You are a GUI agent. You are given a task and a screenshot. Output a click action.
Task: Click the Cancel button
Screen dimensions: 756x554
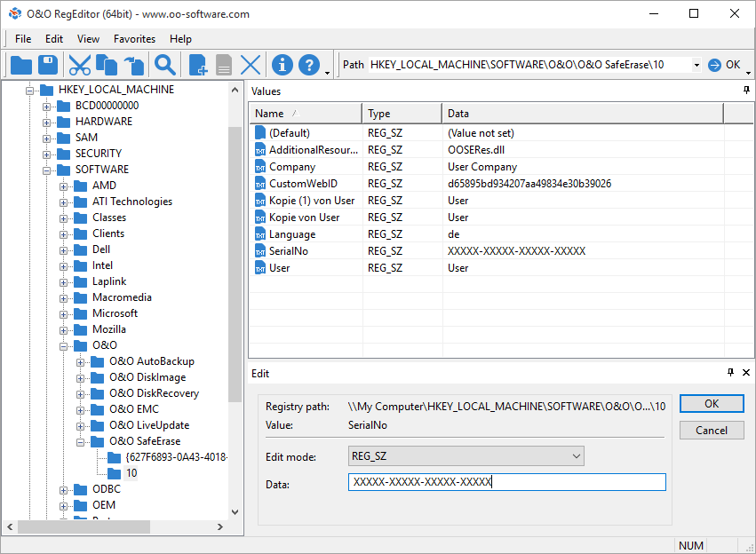(x=711, y=431)
